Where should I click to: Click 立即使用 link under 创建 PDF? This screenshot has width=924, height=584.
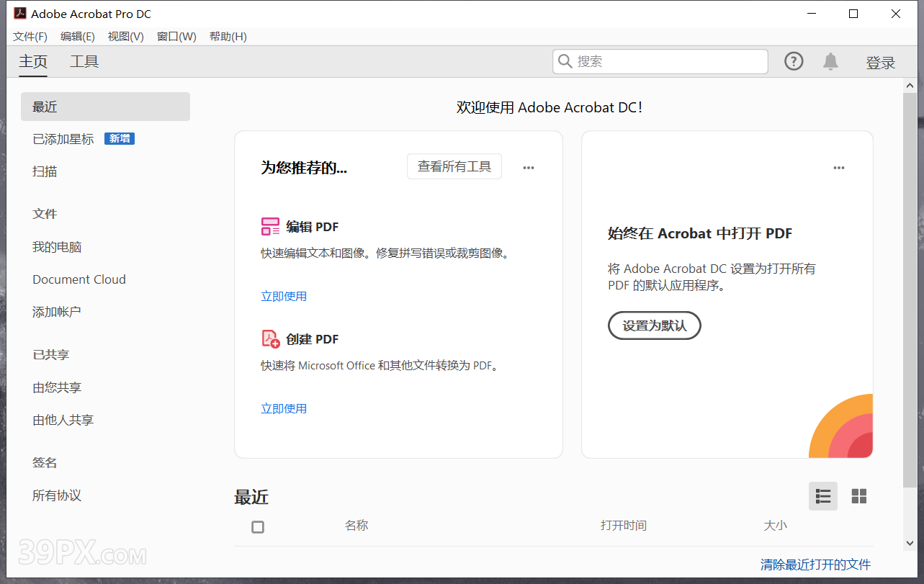pos(284,408)
